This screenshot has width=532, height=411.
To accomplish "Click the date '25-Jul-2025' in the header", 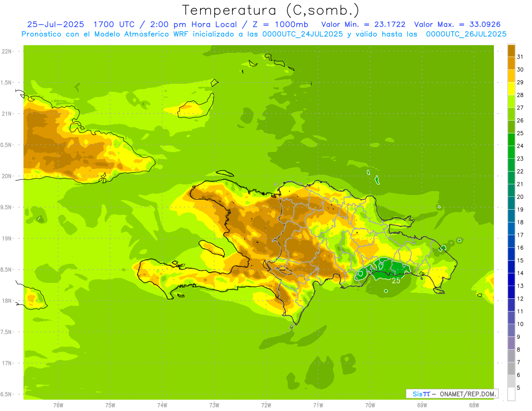I will [x=56, y=24].
